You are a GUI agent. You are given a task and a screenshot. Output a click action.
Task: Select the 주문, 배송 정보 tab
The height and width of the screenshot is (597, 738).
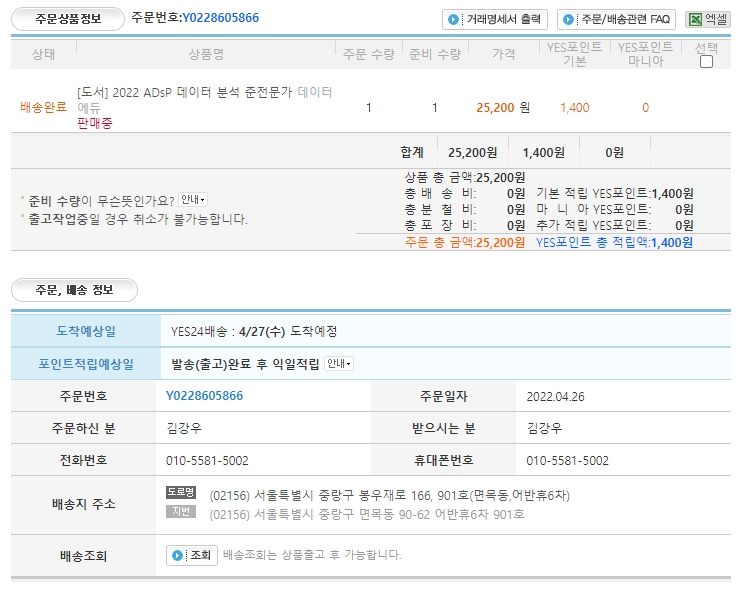[x=74, y=291]
